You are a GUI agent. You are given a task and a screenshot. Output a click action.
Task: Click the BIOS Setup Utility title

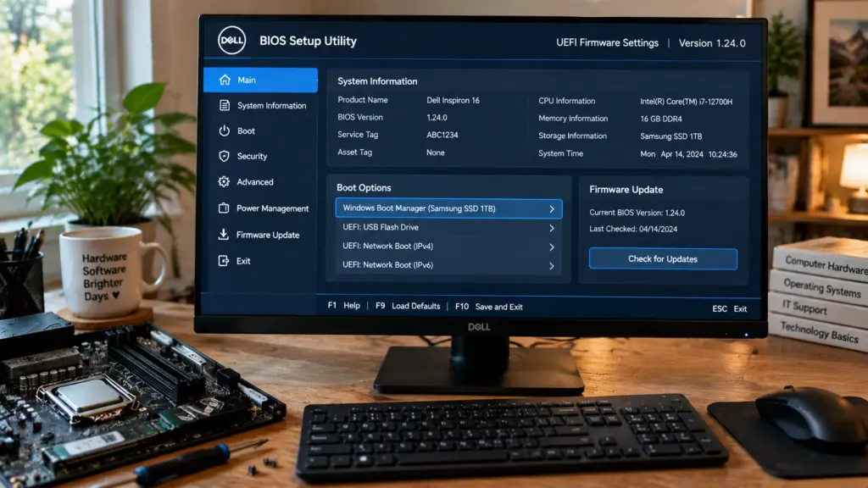(x=308, y=41)
